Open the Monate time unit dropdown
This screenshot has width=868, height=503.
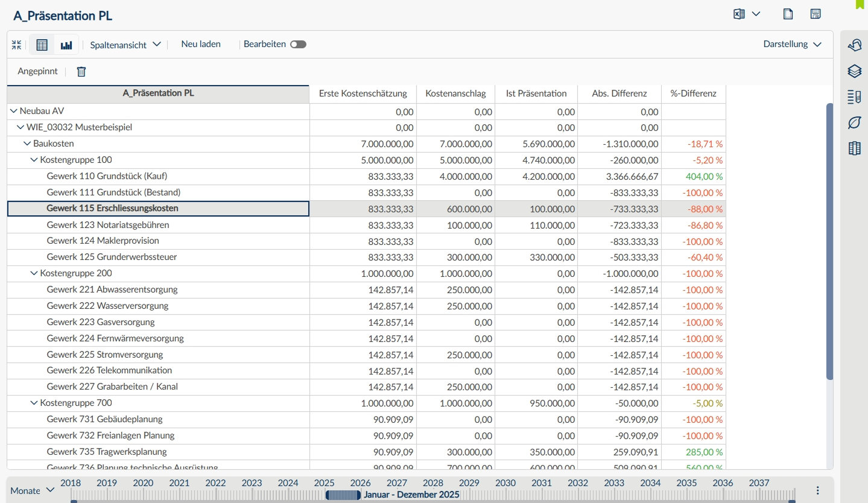click(x=33, y=490)
